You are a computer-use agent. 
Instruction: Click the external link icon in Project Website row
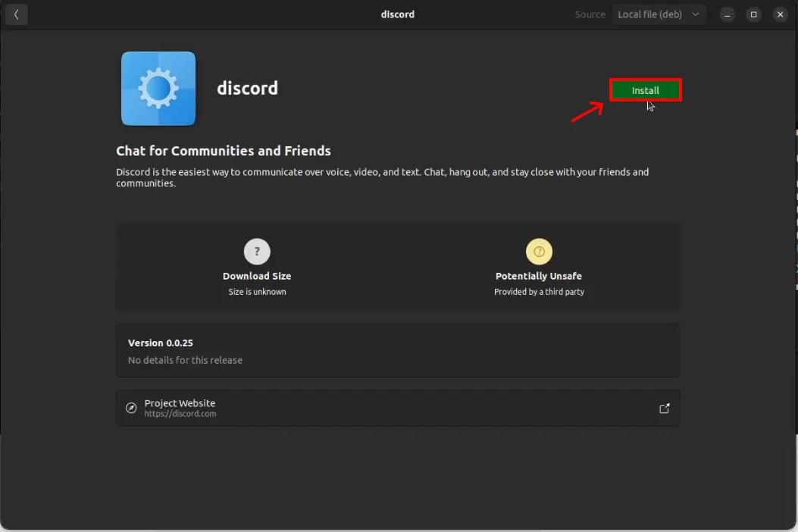(664, 408)
